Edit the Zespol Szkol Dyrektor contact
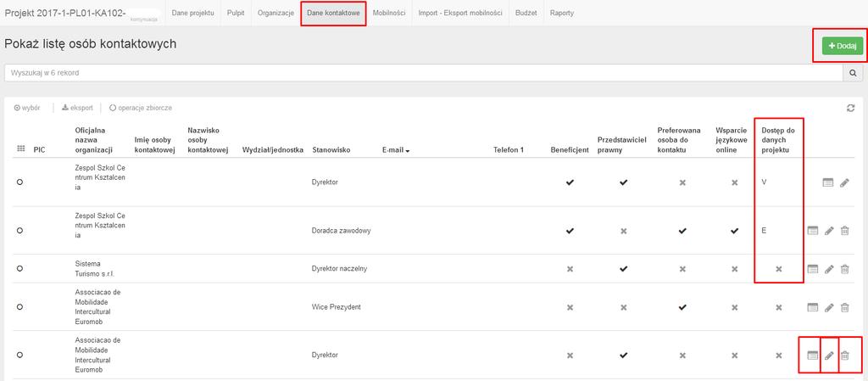This screenshot has width=868, height=381. point(844,182)
